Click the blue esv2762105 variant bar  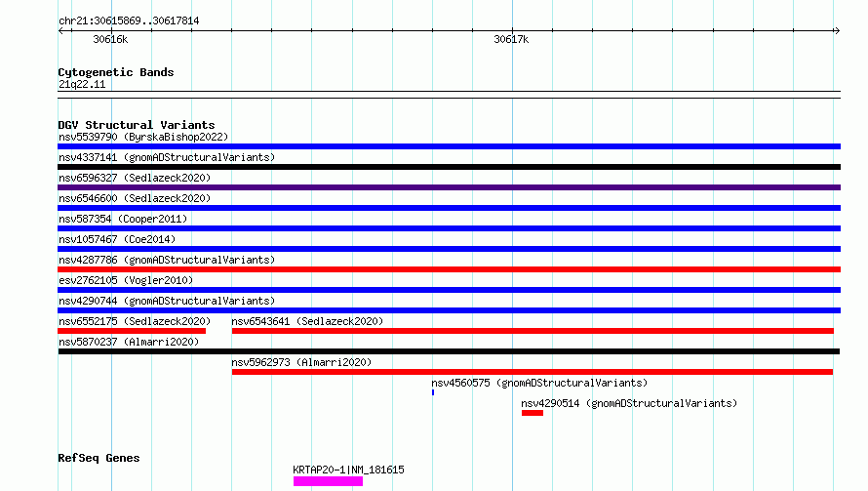click(x=449, y=290)
